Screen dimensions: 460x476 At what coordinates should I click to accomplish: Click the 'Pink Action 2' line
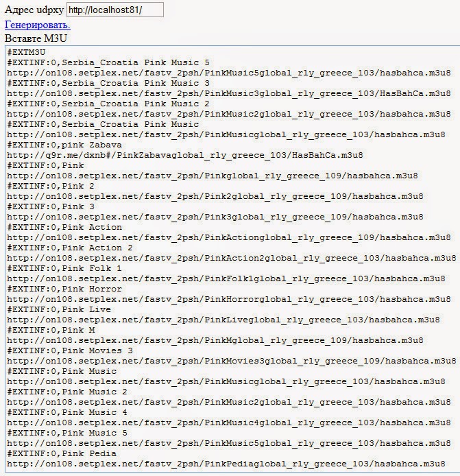click(70, 248)
